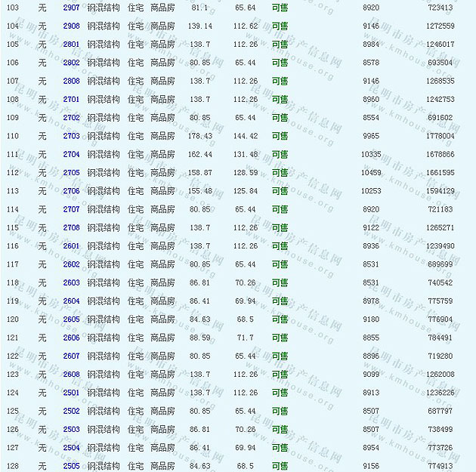Image resolution: width=476 pixels, height=472 pixels.
Task: Select room 2501 link
Action: (71, 393)
